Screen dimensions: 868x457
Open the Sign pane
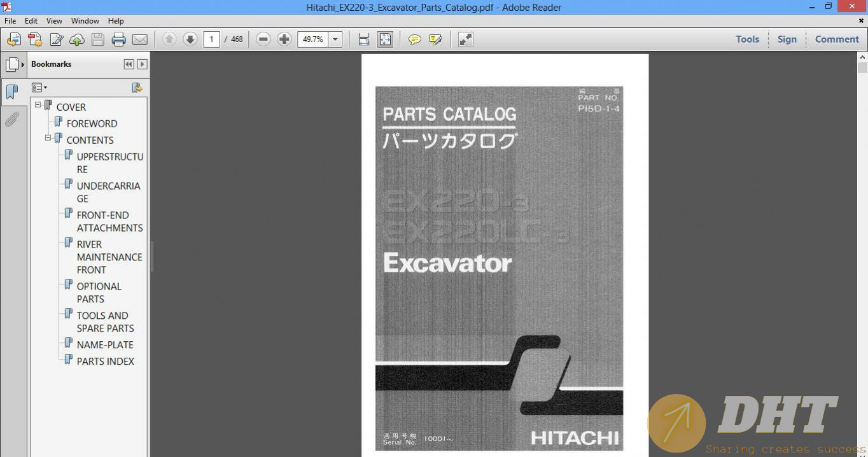(x=787, y=39)
